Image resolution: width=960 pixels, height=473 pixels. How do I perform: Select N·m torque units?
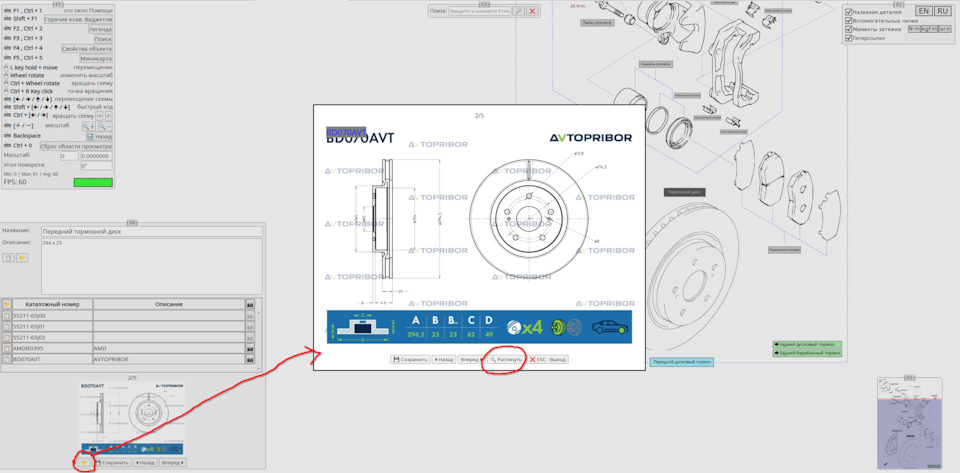tap(913, 29)
